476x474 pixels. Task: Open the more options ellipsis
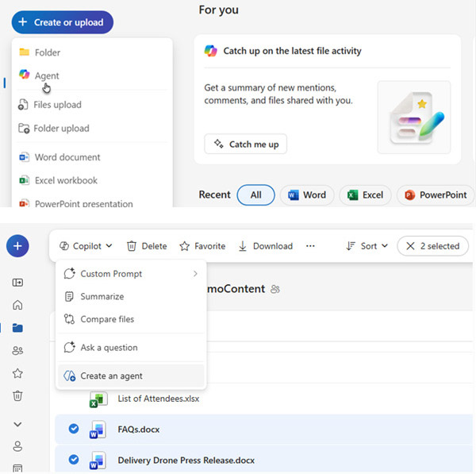[310, 246]
